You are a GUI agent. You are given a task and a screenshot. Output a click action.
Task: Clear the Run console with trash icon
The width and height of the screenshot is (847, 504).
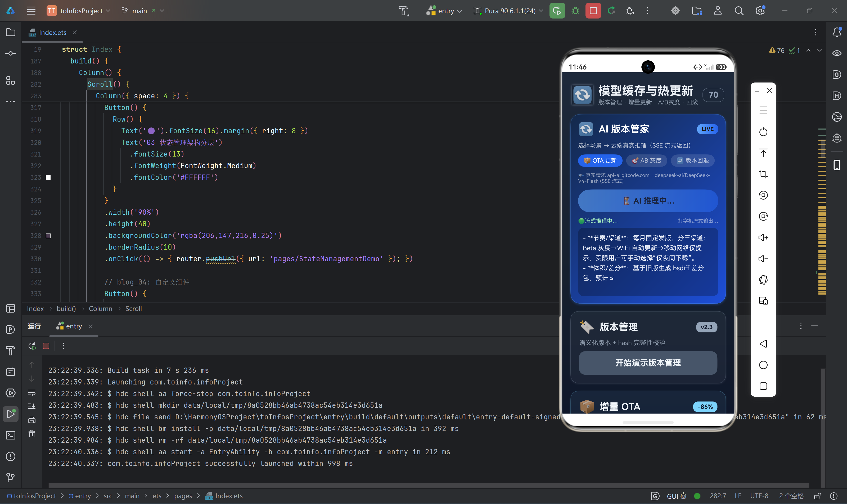[31, 434]
